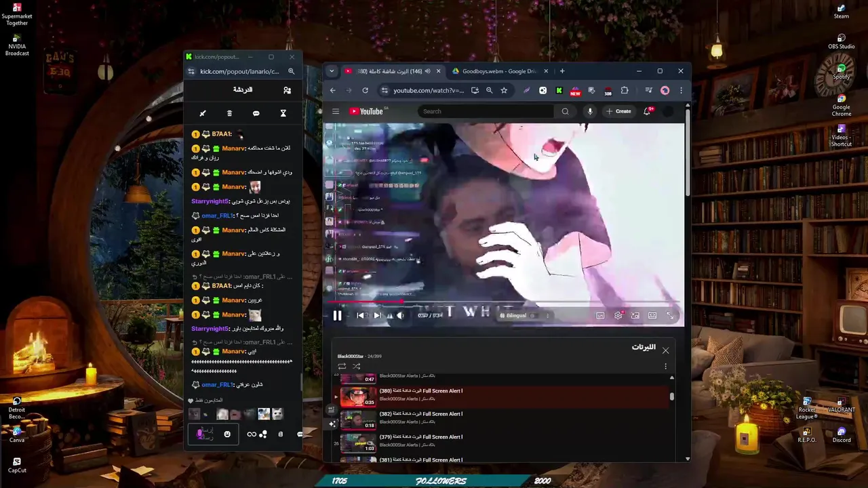Open Chrome three-dot menu
Image resolution: width=868 pixels, height=488 pixels.
point(681,90)
